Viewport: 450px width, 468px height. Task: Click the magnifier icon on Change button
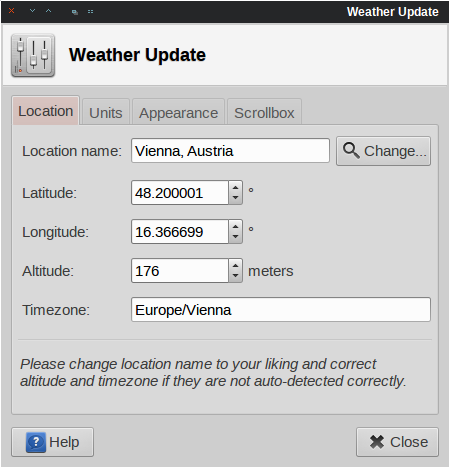(351, 150)
